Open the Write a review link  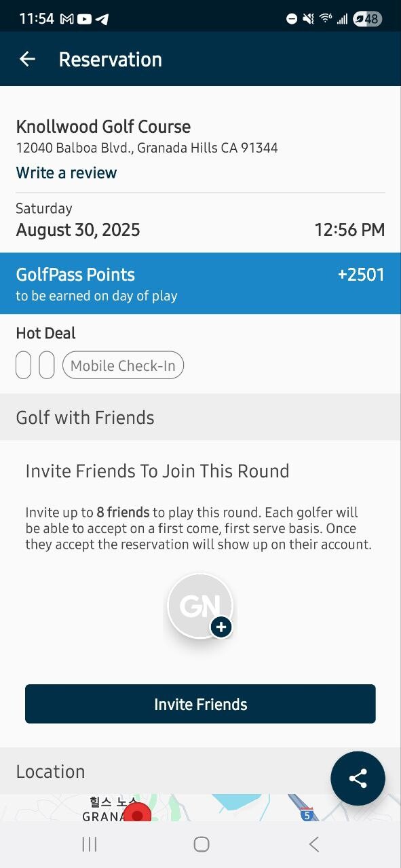point(66,173)
